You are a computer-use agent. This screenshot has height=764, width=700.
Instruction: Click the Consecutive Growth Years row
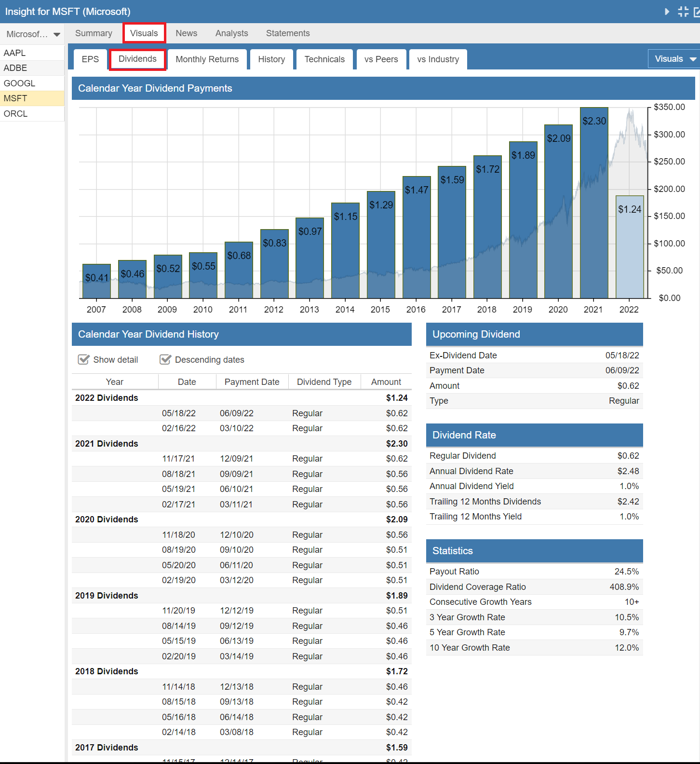[535, 602]
